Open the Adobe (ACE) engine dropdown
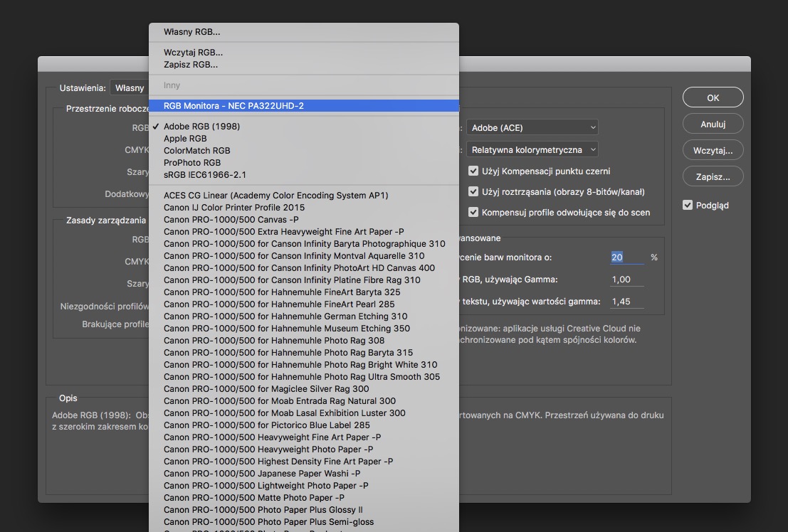Screen dimensions: 788x532 click(532, 128)
